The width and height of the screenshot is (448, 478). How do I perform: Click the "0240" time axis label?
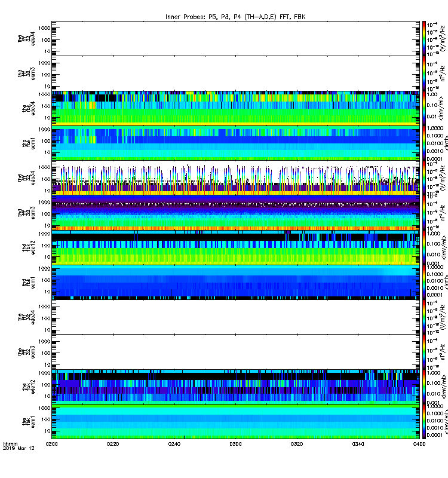tap(174, 444)
